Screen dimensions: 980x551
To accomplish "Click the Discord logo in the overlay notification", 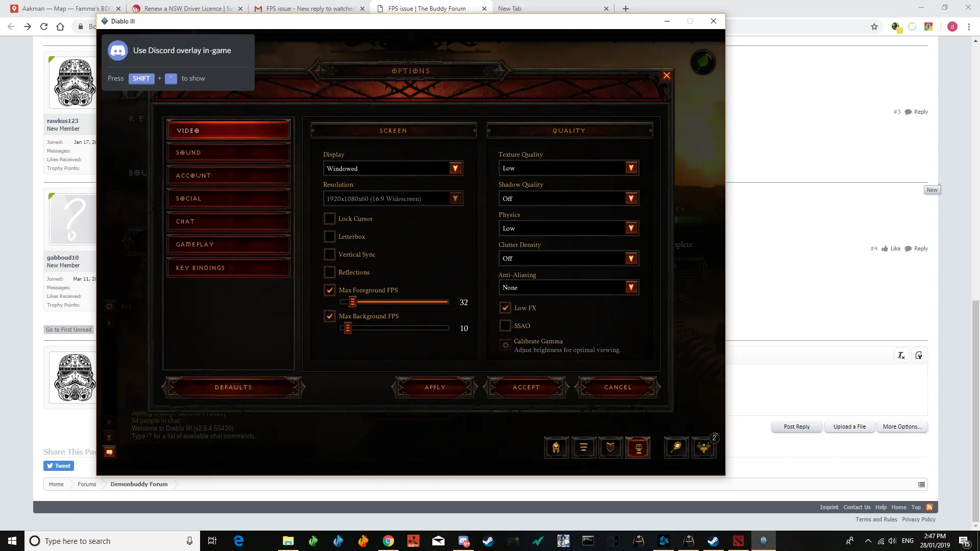I will point(118,51).
